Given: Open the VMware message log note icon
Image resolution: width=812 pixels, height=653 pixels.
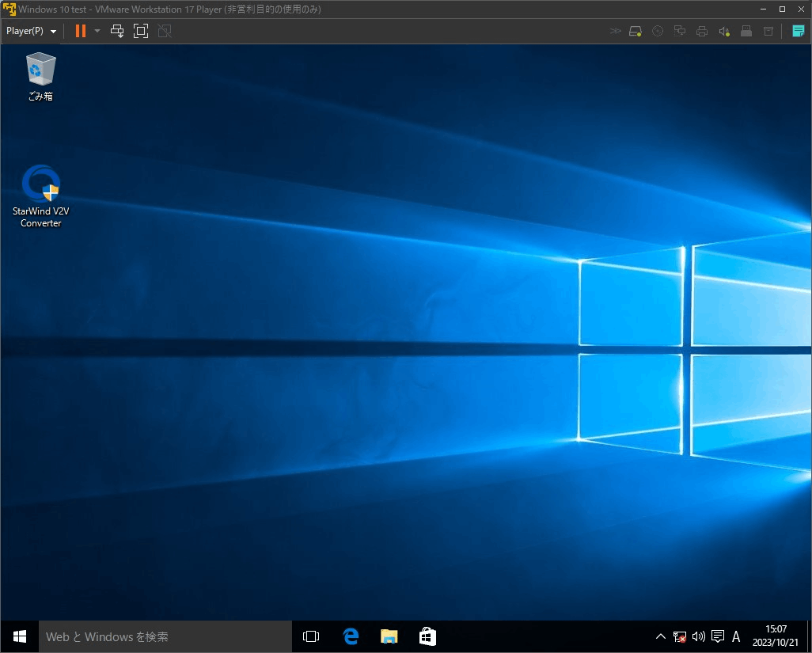Looking at the screenshot, I should tap(798, 31).
